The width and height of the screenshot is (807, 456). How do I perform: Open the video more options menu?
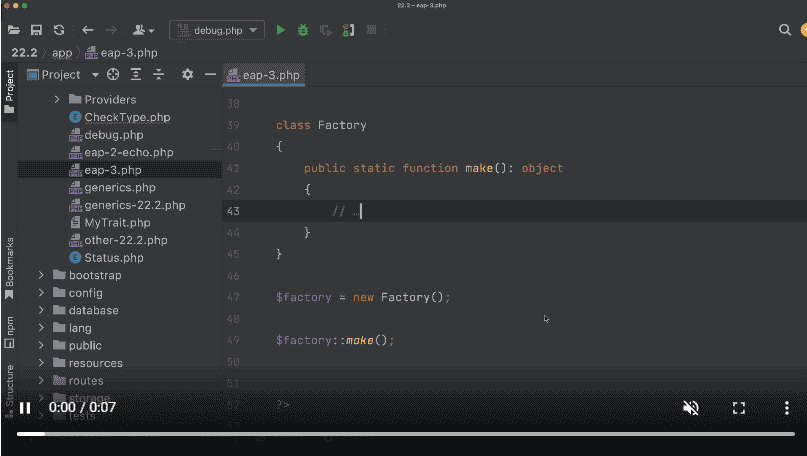[786, 408]
